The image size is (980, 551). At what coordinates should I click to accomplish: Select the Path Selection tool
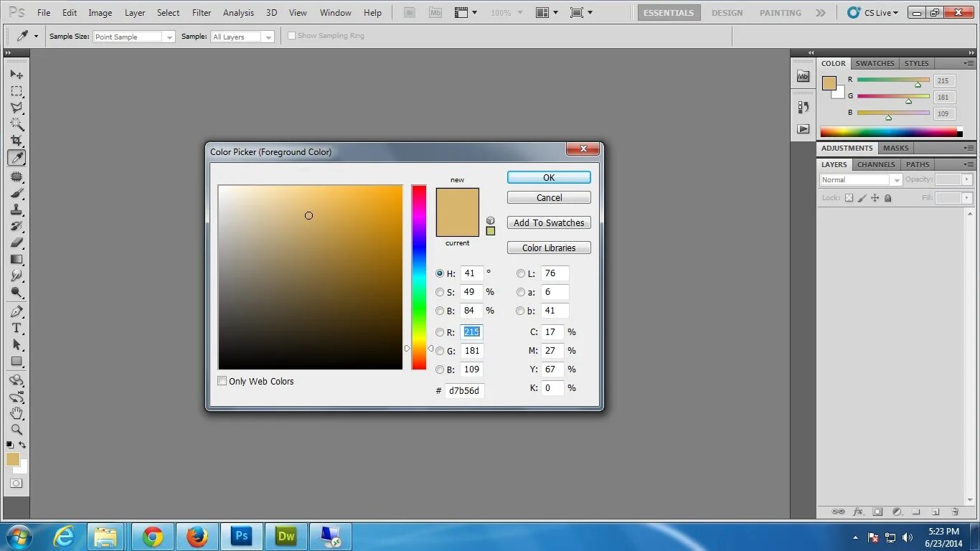pos(17,344)
